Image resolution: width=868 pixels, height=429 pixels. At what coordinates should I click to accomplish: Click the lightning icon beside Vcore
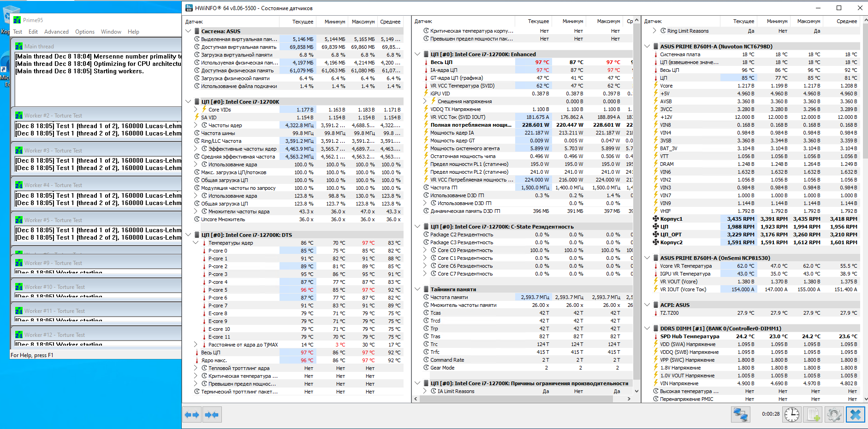tap(656, 86)
